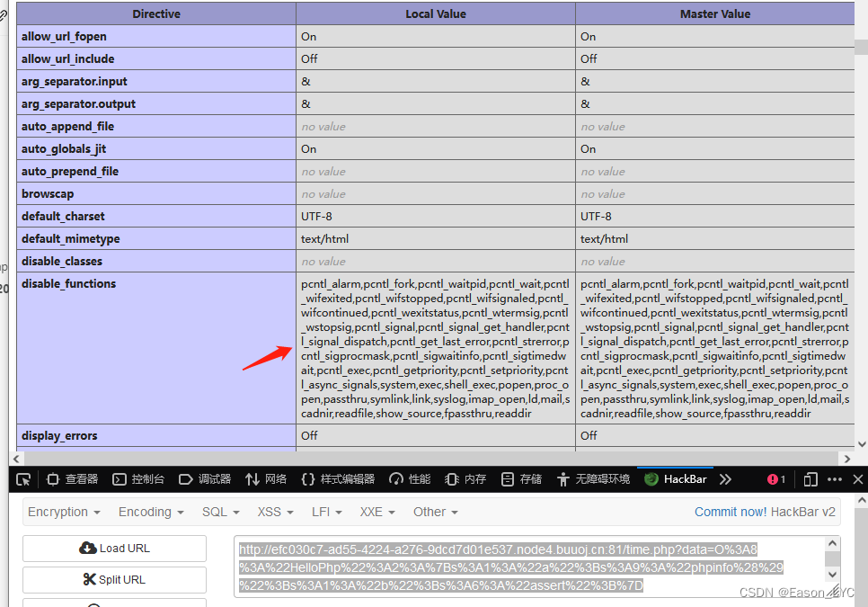
Task: Click the arg_separator.output directive cell
Action: click(156, 104)
